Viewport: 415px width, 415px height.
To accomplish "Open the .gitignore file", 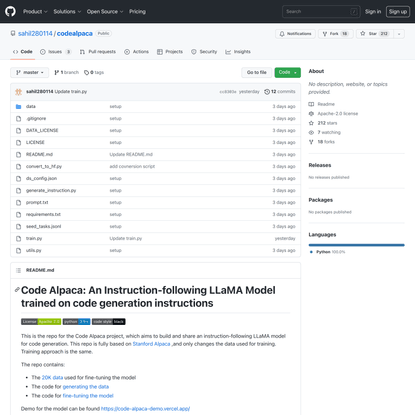I will coord(36,119).
